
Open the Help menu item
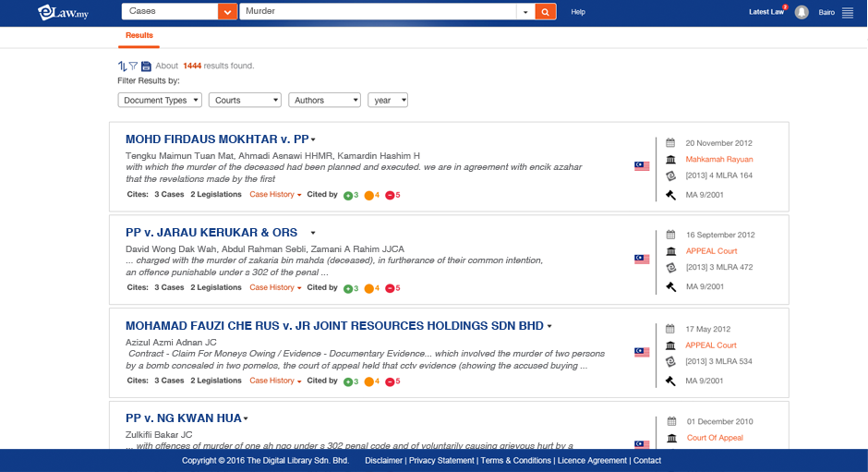click(578, 12)
